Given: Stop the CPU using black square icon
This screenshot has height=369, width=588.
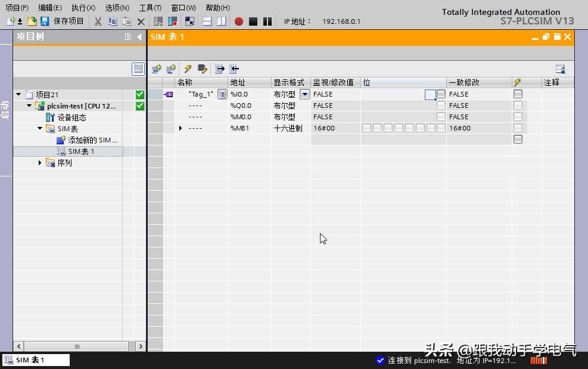Looking at the screenshot, I should 253,21.
